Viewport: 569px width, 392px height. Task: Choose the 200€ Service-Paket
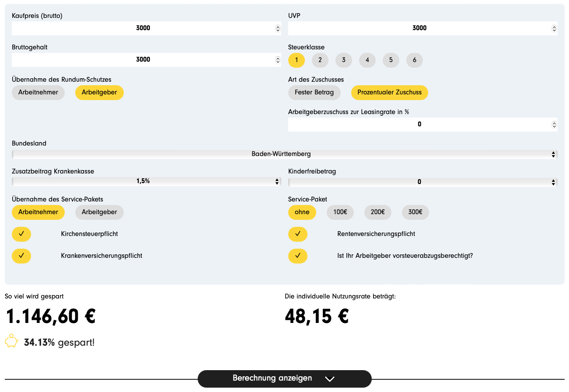pyautogui.click(x=378, y=212)
